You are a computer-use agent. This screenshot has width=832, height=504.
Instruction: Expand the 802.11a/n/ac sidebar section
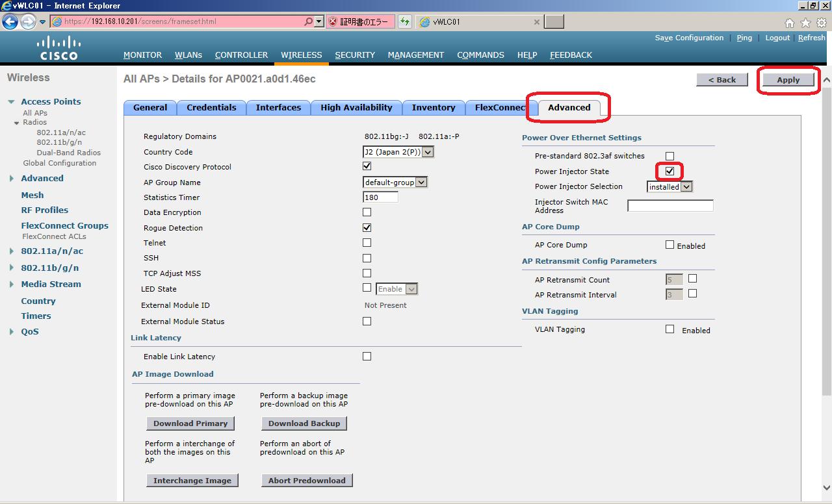pyautogui.click(x=12, y=251)
